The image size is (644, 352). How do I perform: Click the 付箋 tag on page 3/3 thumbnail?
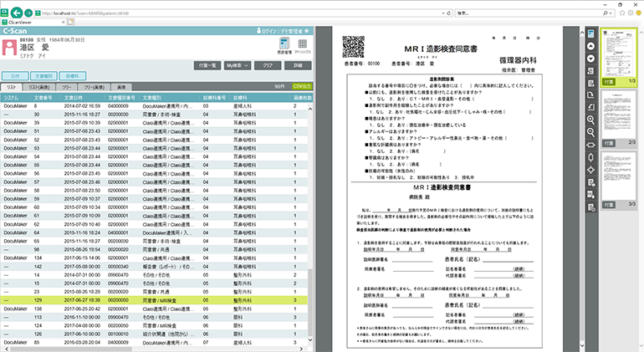tap(609, 205)
